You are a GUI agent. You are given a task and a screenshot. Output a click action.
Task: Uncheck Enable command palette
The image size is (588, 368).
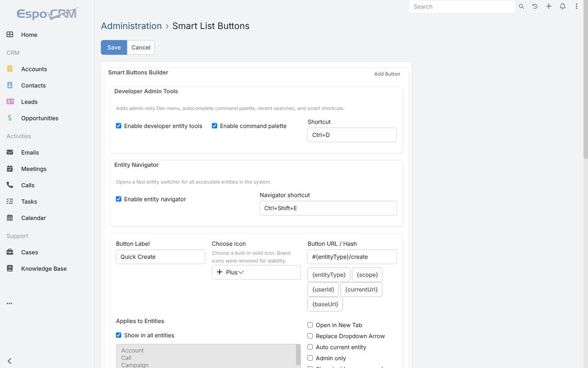click(215, 126)
